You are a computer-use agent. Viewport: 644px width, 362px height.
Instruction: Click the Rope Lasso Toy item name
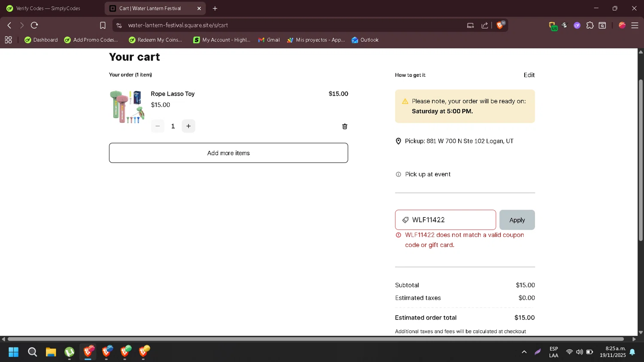point(173,94)
